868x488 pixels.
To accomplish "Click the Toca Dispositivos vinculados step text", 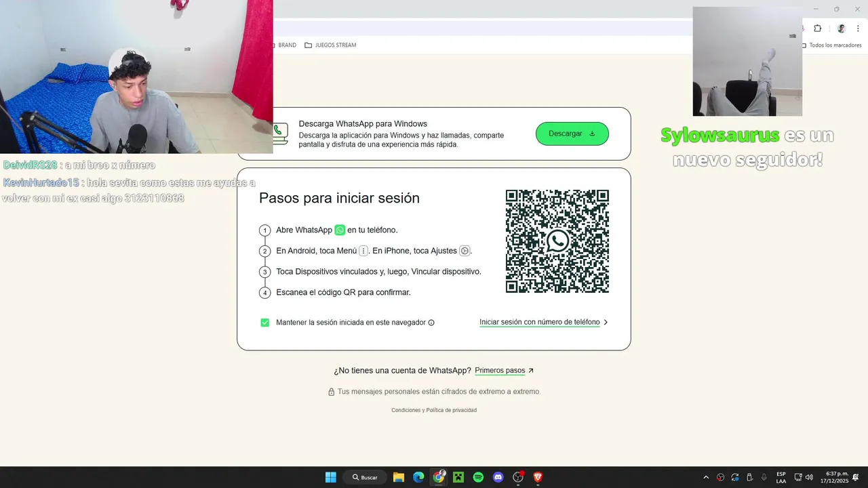I will click(x=378, y=272).
